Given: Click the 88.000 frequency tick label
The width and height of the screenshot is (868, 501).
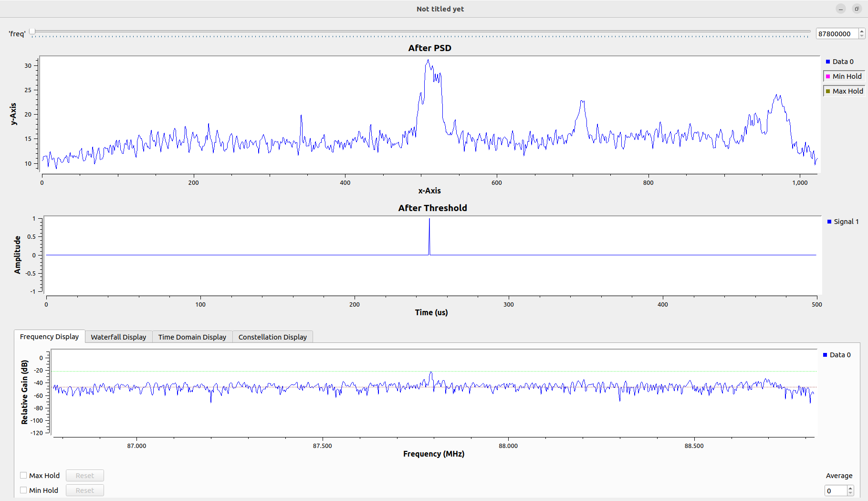Looking at the screenshot, I should click(508, 446).
